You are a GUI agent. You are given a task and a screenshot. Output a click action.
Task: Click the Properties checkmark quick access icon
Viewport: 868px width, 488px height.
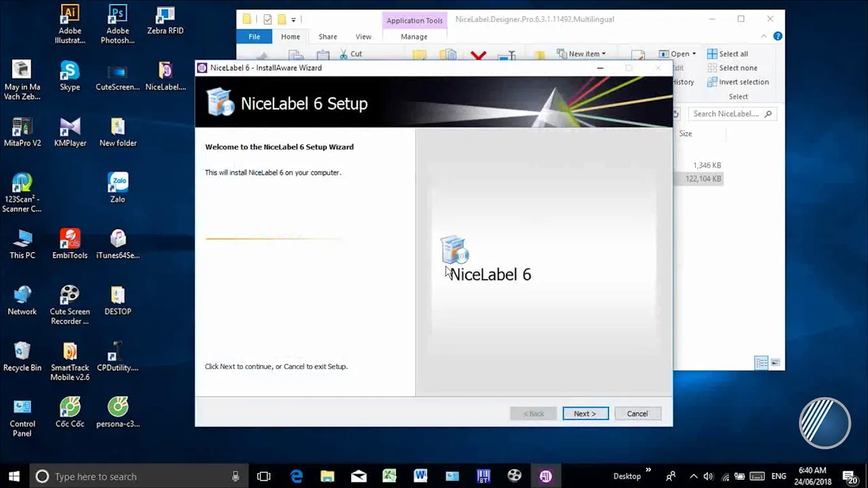(x=267, y=20)
